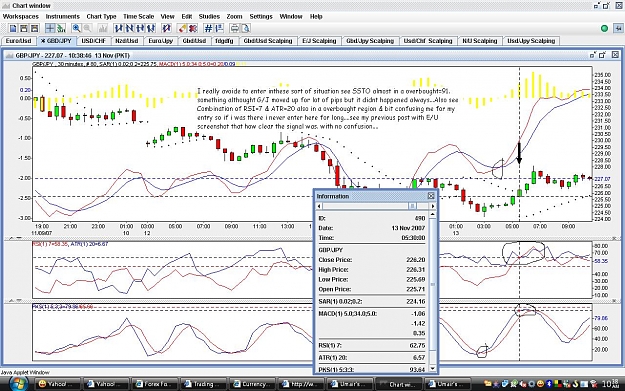Click the green connection status circle
The image size is (625, 391).
(605, 28)
